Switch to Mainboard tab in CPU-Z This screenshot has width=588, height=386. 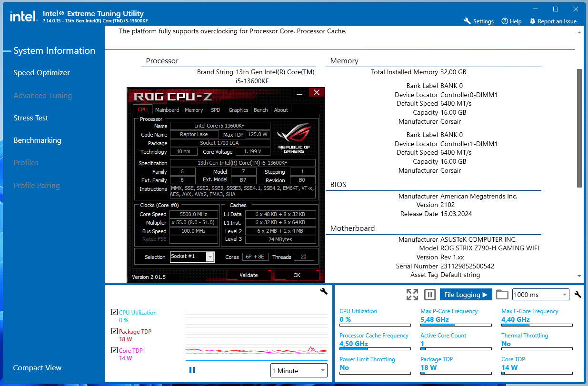[167, 110]
